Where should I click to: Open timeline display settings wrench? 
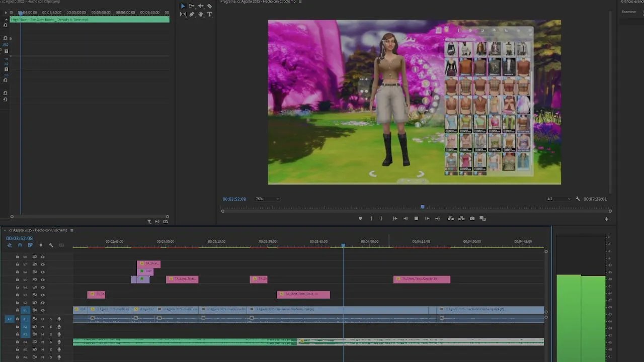tap(51, 245)
